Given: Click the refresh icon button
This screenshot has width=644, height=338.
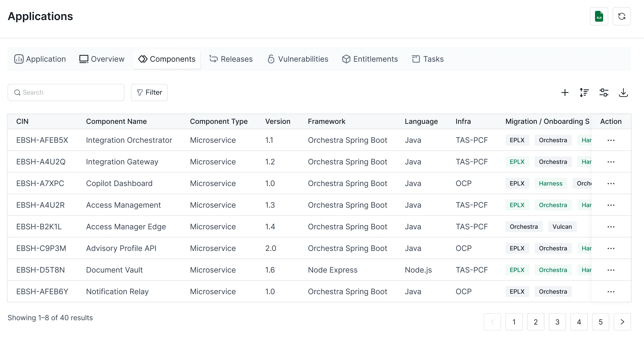Looking at the screenshot, I should pyautogui.click(x=622, y=16).
